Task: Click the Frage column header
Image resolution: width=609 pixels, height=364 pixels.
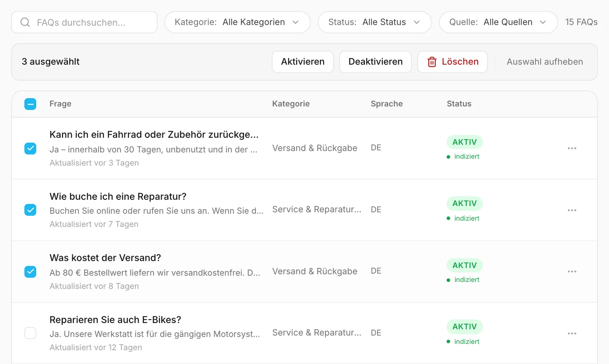Action: [61, 104]
